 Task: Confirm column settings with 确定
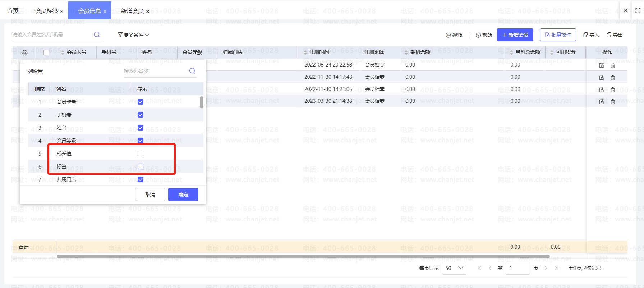click(x=183, y=195)
